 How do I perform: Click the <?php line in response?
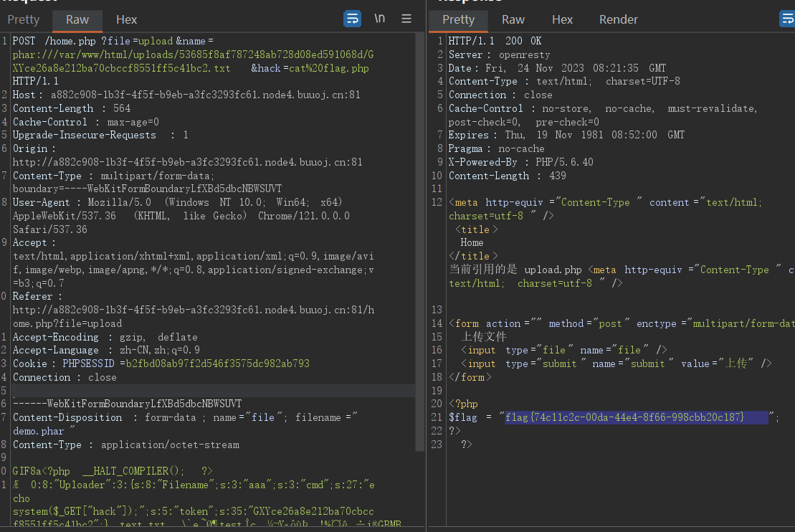pyautogui.click(x=463, y=404)
